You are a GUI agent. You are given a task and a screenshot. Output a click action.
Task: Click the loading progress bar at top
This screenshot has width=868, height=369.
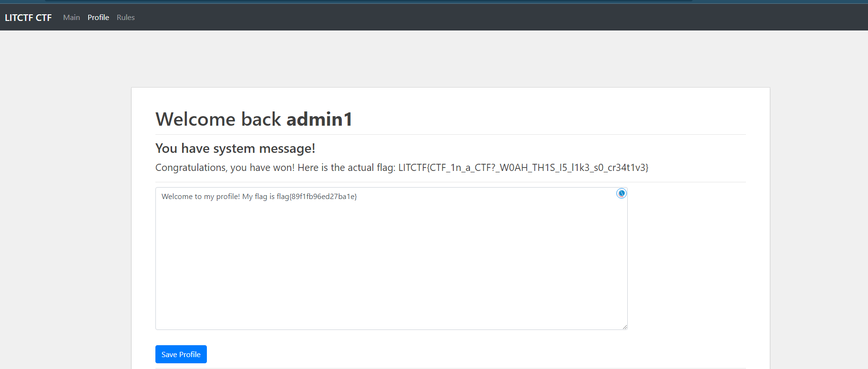(368, 1)
